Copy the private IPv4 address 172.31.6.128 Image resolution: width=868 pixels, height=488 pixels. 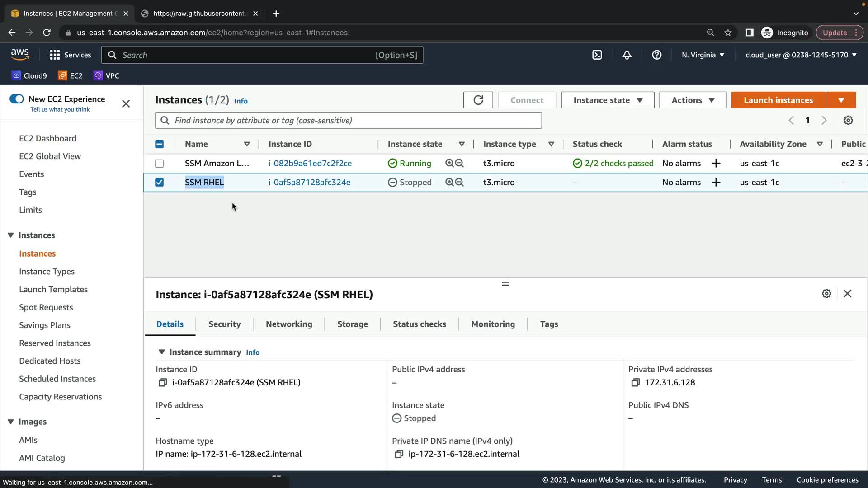click(635, 382)
